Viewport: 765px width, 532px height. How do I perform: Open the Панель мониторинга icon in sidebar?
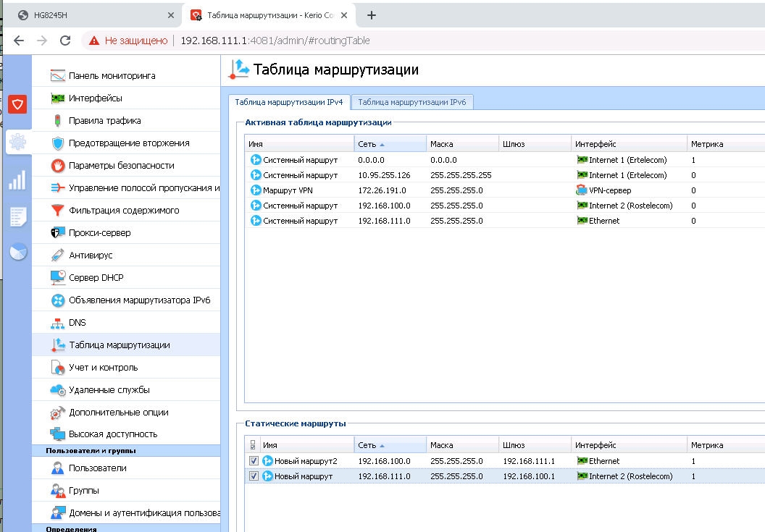pos(57,75)
